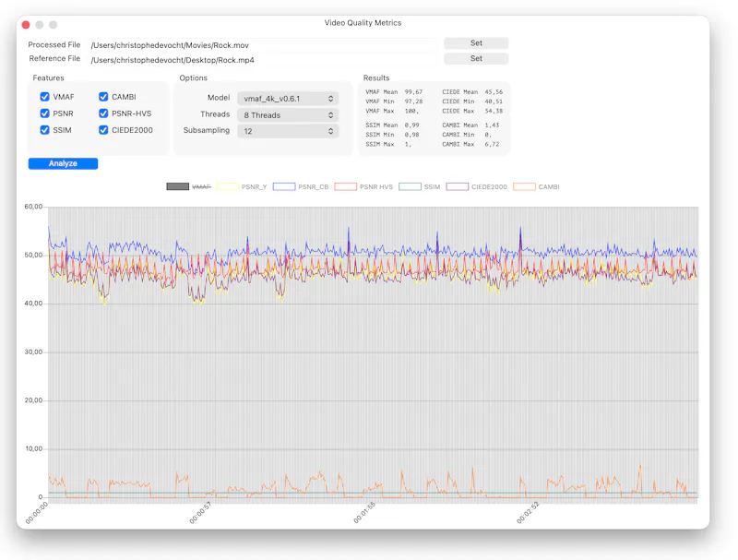Click the CAMBI Mean value 1,43

(492, 125)
